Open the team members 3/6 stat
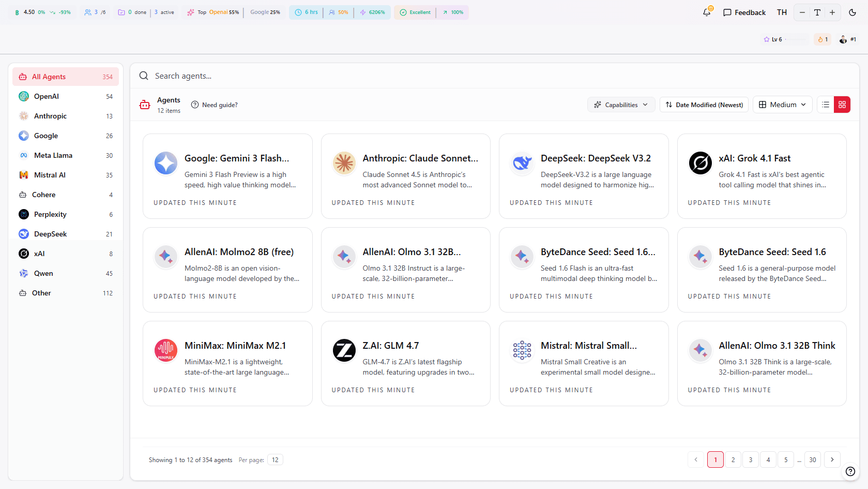 (95, 12)
